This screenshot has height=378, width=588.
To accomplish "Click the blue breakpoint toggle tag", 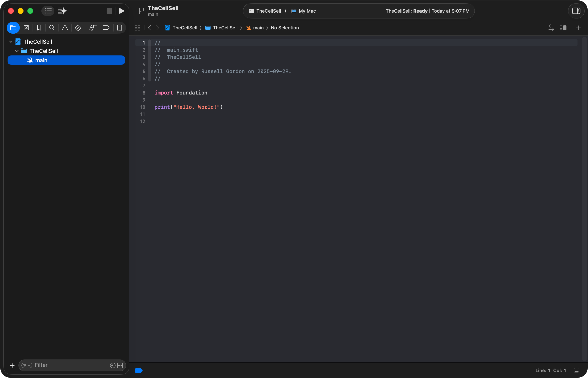I will [x=139, y=370].
